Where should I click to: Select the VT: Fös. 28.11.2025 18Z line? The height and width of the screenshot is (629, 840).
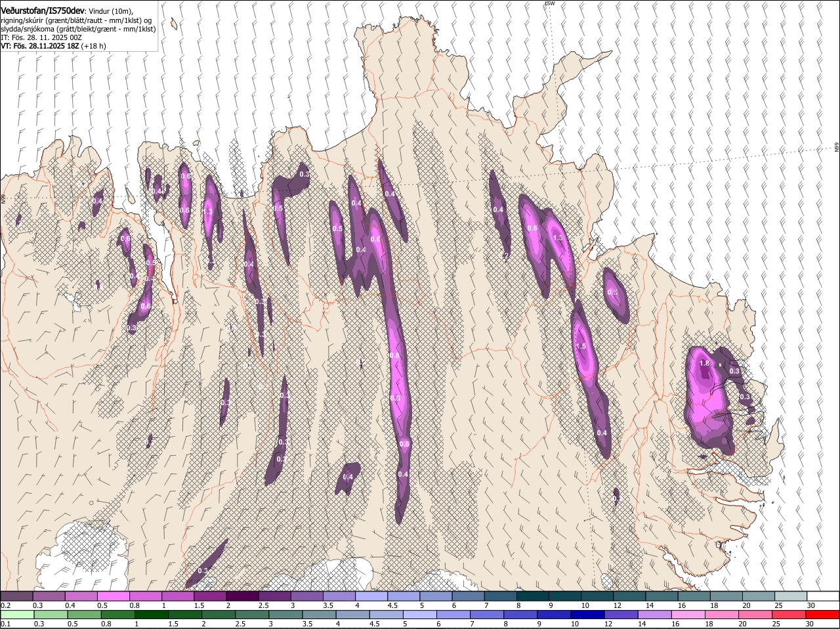[x=53, y=46]
